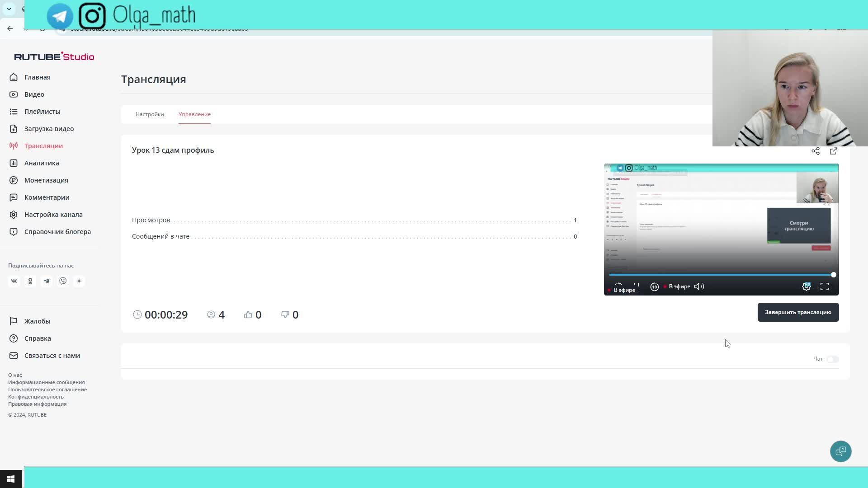The image size is (868, 488).
Task: Share the stream via share icon
Action: 816,151
